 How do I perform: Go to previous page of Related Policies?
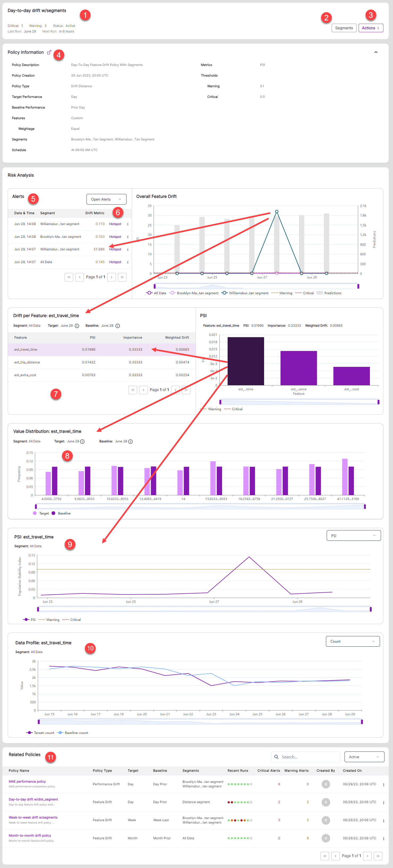tap(335, 856)
